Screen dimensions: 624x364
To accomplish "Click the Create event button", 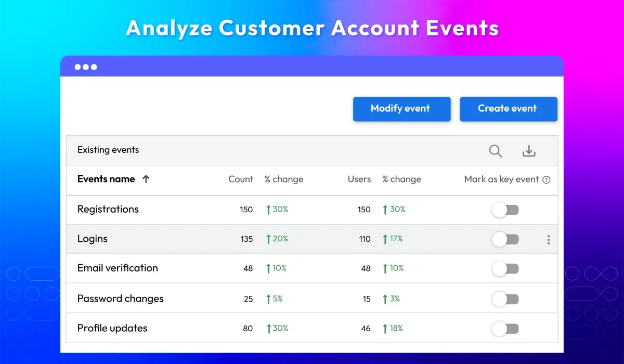I will coord(508,109).
